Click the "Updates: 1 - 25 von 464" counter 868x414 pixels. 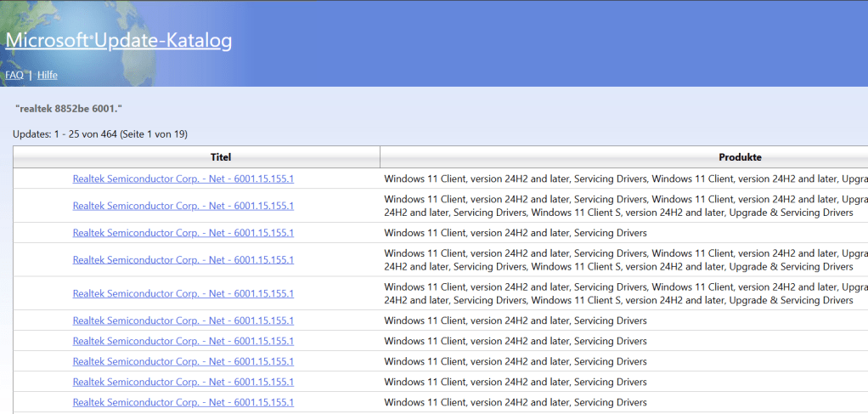click(100, 134)
